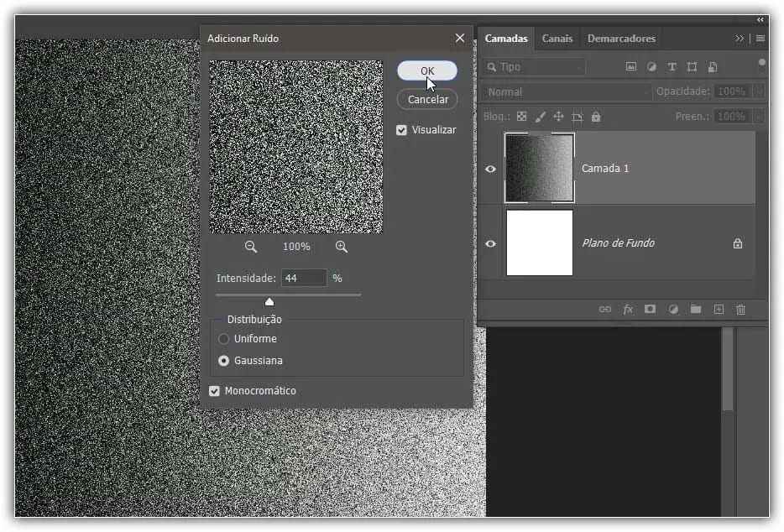Create a new layer
Screen dimensions: 784x532
pos(719,309)
